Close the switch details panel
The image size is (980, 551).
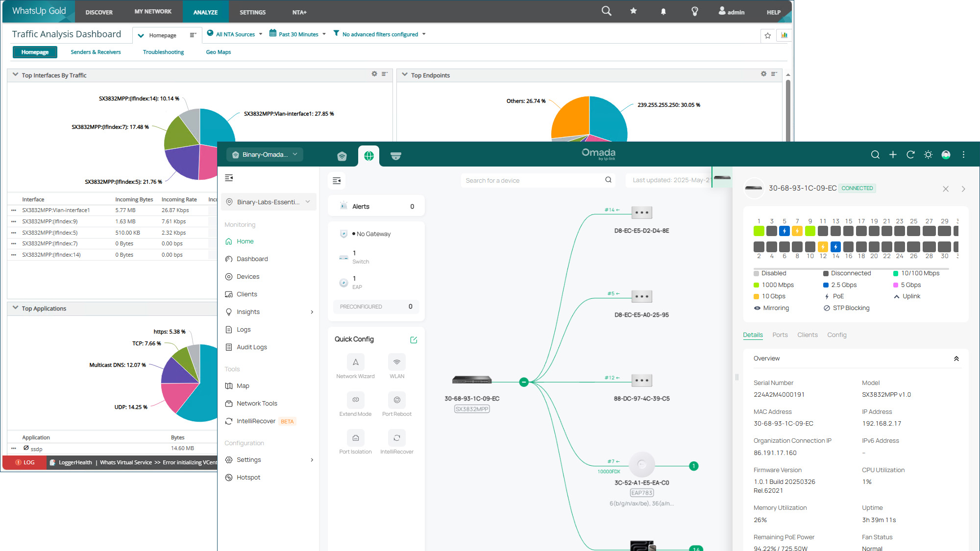946,189
